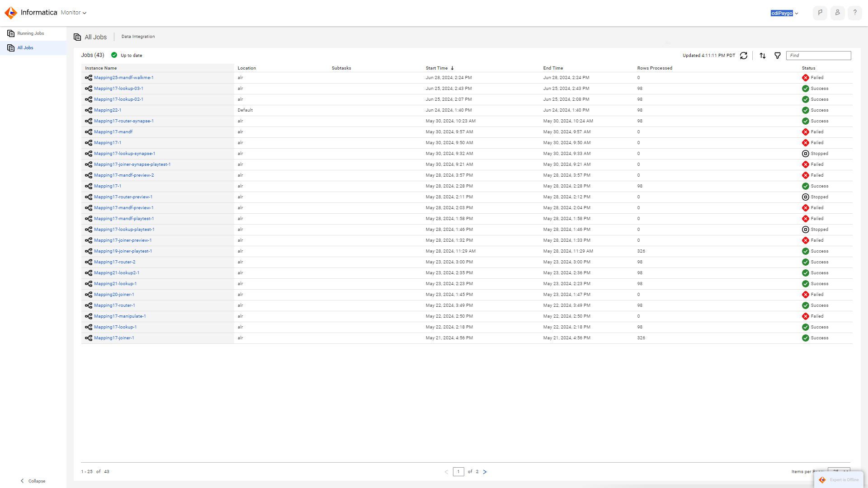Click the Mapping25-mandf-walkme-1 failed status icon
The width and height of the screenshot is (868, 488).
(806, 77)
